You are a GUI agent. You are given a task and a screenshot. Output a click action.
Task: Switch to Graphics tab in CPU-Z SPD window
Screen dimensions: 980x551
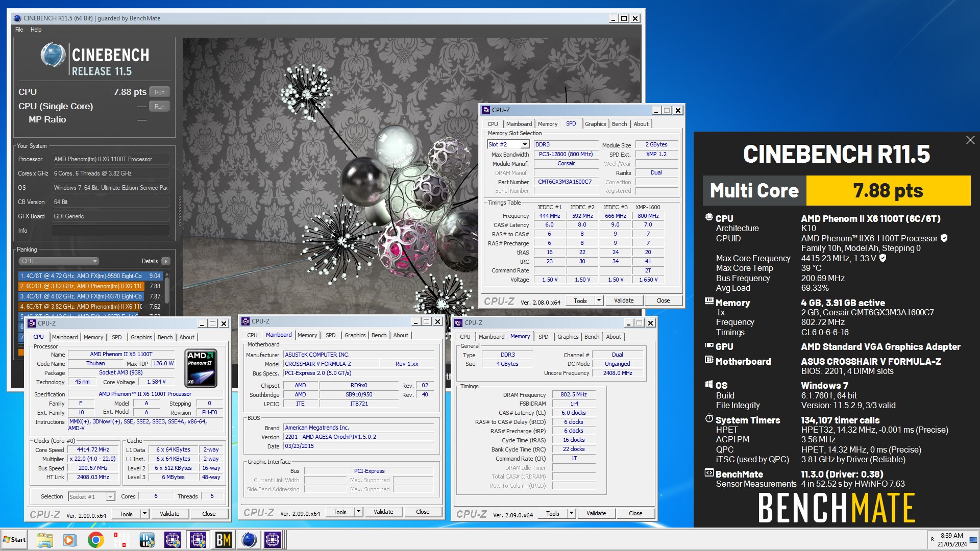coord(595,124)
